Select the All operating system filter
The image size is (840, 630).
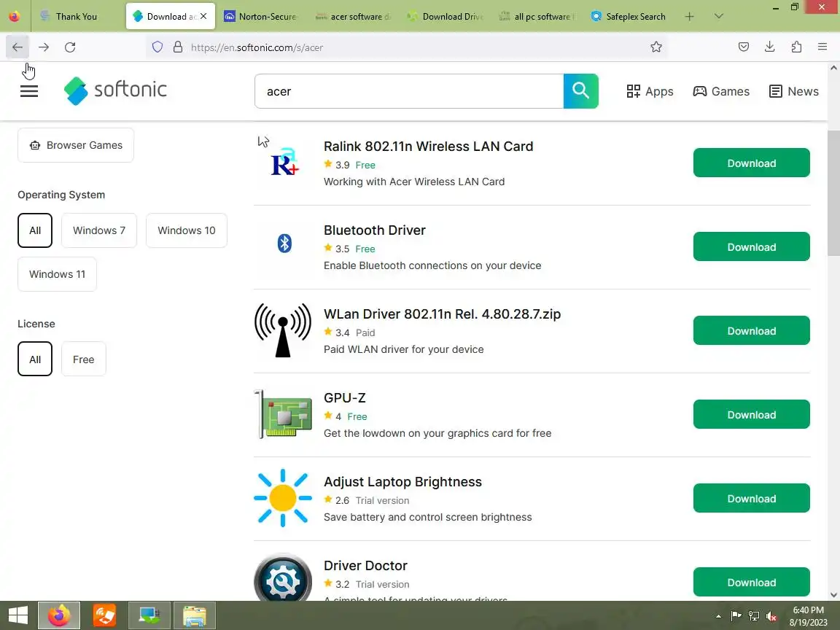pos(35,230)
